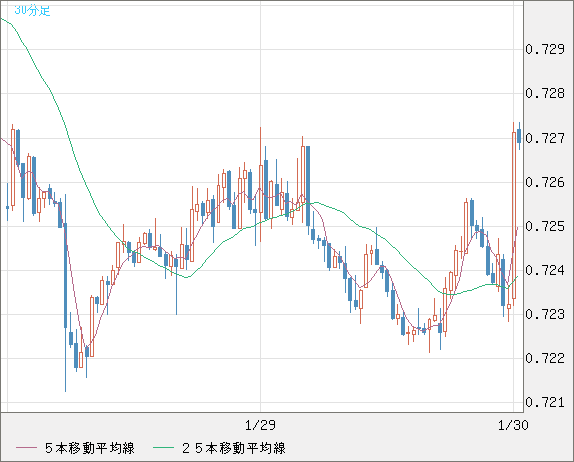
Task: Click the 0.723 price axis label
Action: [x=545, y=314]
